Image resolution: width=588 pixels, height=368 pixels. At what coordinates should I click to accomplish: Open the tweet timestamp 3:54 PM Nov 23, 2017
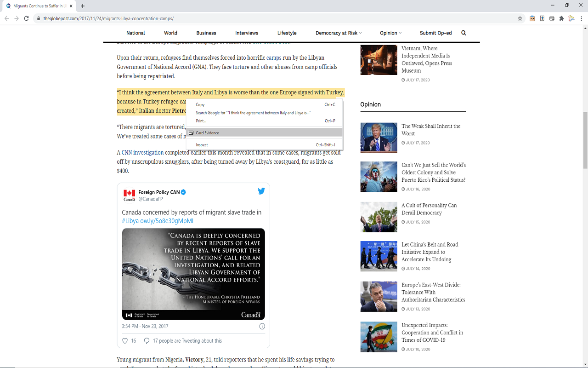(145, 326)
